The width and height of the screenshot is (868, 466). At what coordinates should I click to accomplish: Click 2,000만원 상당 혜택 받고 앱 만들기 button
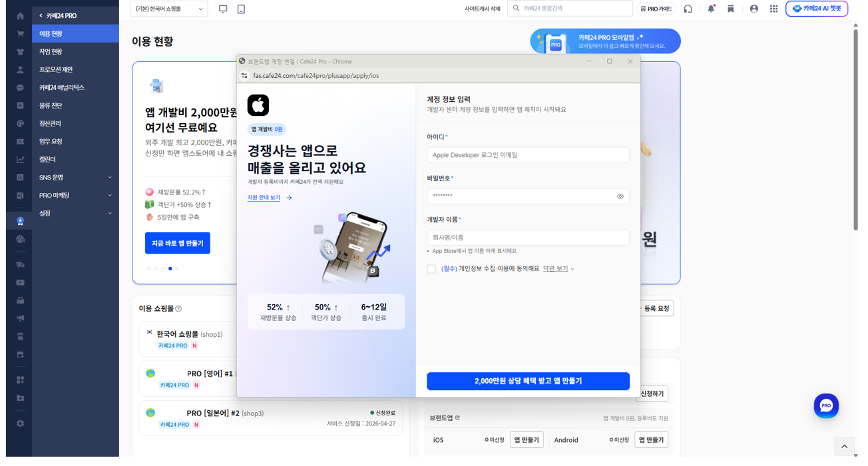pos(528,381)
